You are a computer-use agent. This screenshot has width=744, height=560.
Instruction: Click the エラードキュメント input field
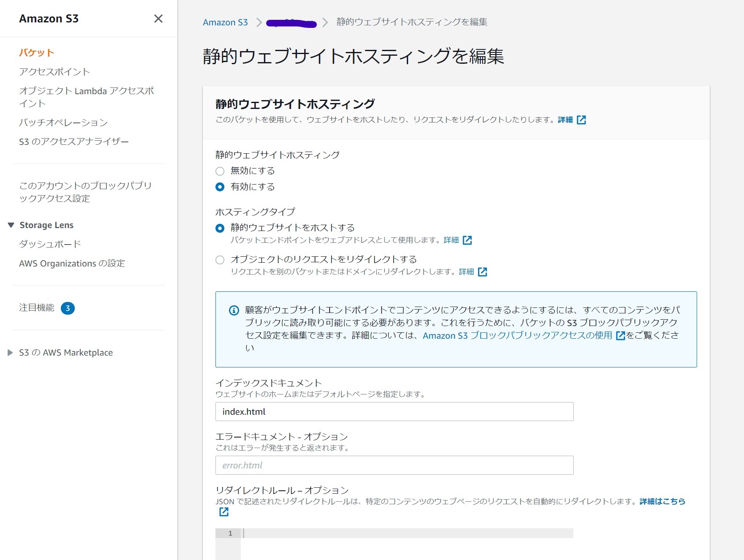click(x=394, y=465)
